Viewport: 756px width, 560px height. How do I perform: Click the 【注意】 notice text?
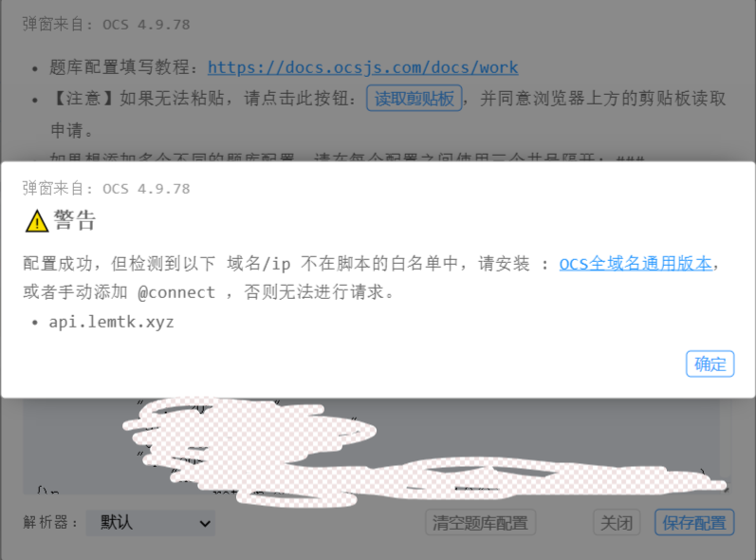click(x=83, y=99)
